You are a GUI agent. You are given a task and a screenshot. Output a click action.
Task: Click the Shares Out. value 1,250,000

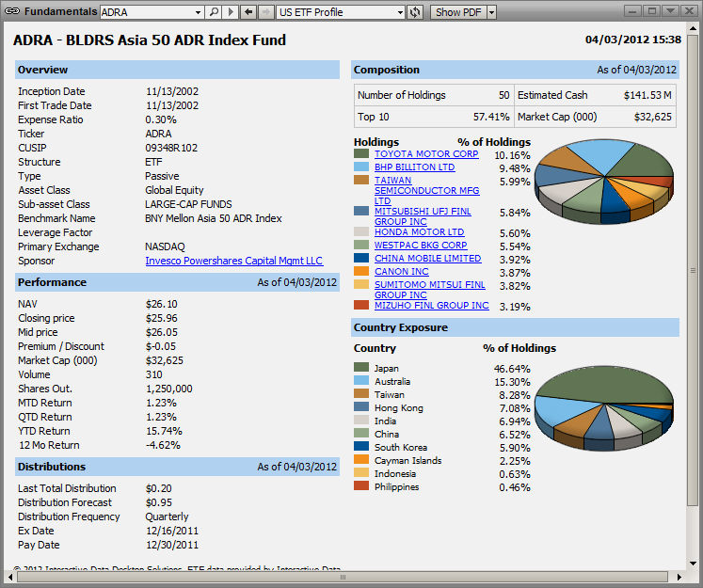click(x=169, y=389)
